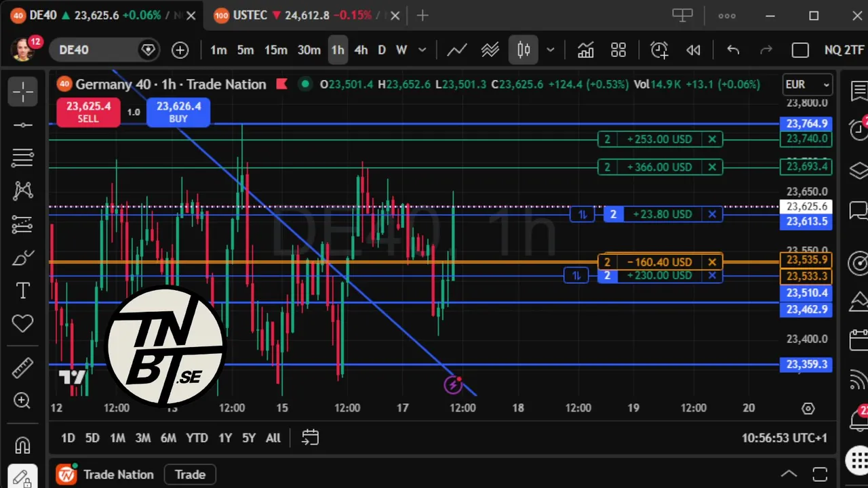The image size is (868, 488).
Task: Select the Text annotation tool
Action: tap(22, 291)
